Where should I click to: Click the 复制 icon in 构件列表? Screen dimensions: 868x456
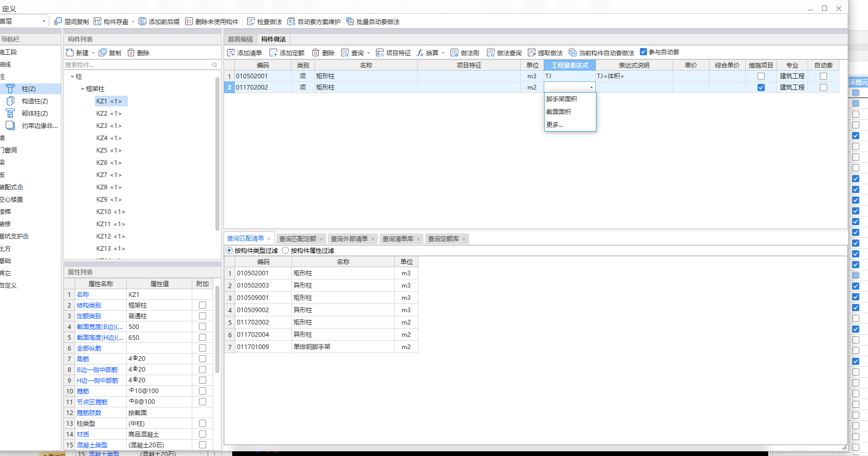[x=103, y=53]
